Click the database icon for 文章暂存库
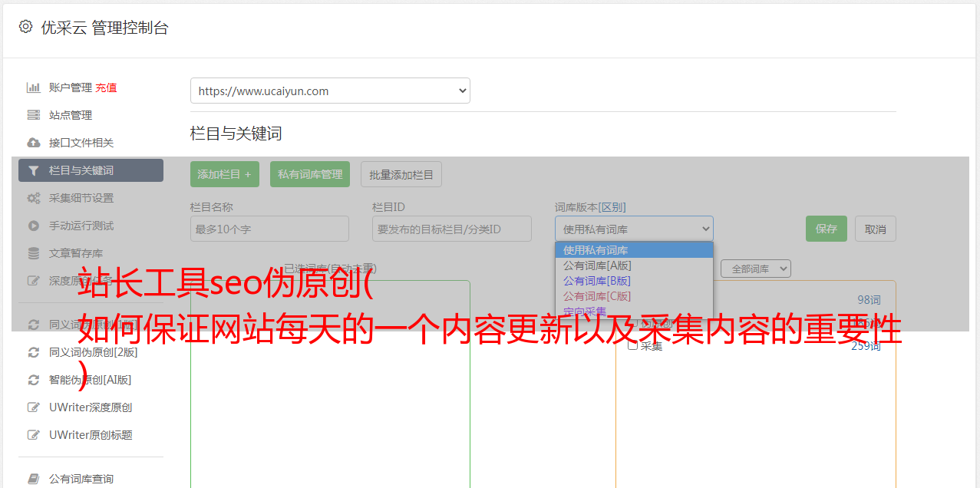This screenshot has width=980, height=488. coord(33,253)
